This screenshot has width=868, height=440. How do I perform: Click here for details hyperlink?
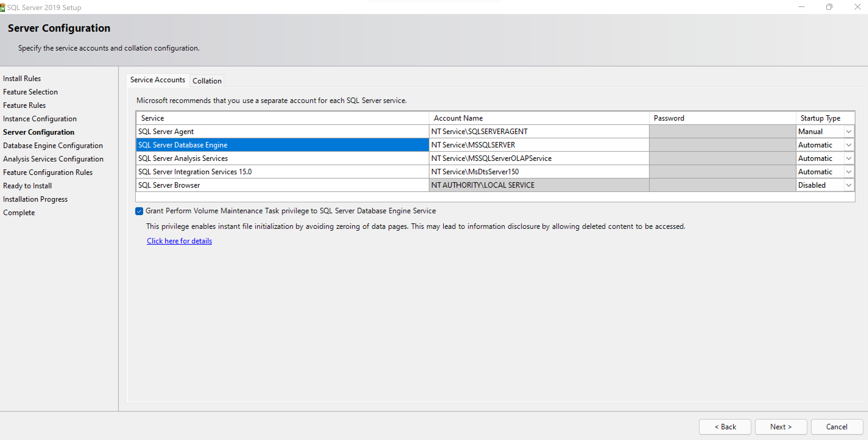point(178,241)
